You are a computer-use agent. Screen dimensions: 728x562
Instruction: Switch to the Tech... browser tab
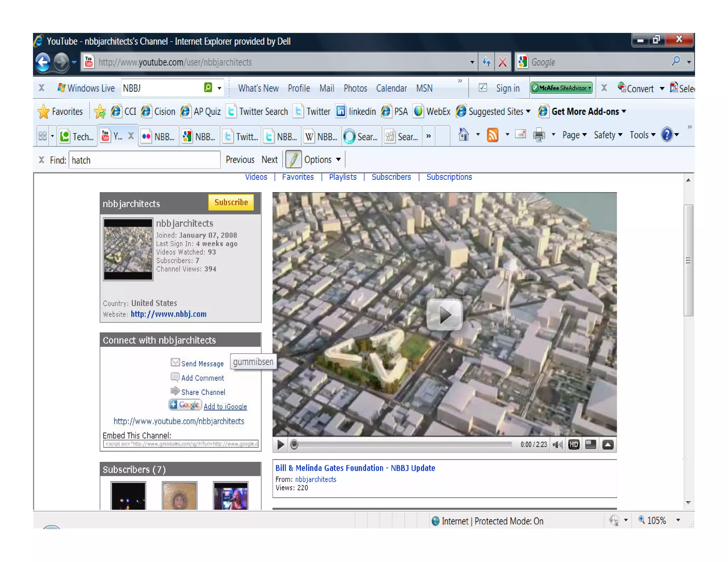(x=77, y=136)
